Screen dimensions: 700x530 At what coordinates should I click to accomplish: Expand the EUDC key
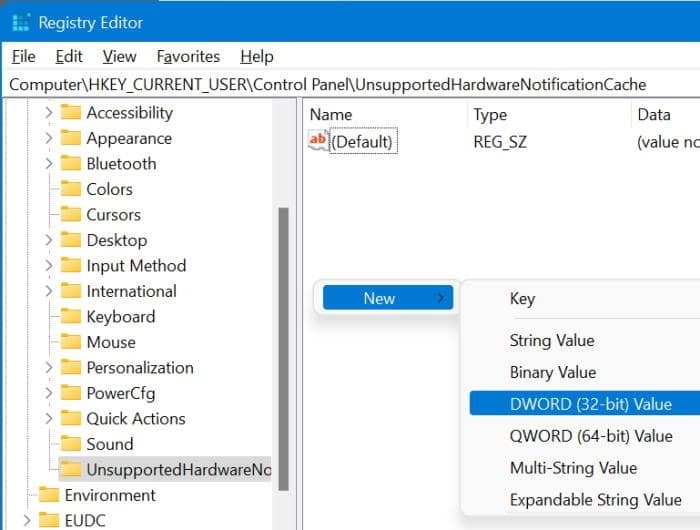point(27,520)
